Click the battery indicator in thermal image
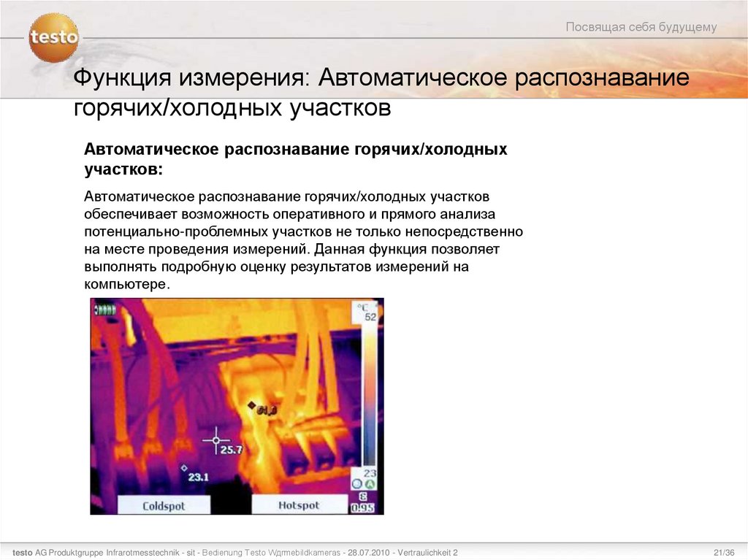Screen dimensions: 748x560 (104, 310)
